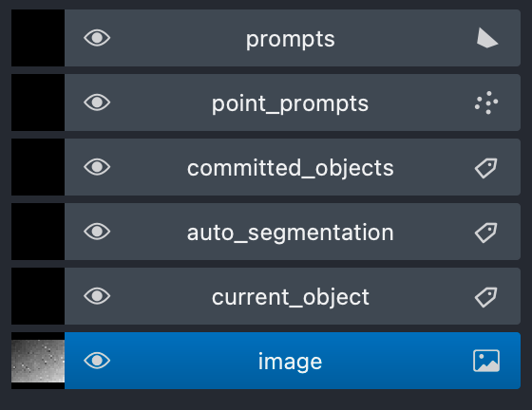The width and height of the screenshot is (532, 410).
Task: Select the prompts layer name
Action: pyautogui.click(x=291, y=40)
